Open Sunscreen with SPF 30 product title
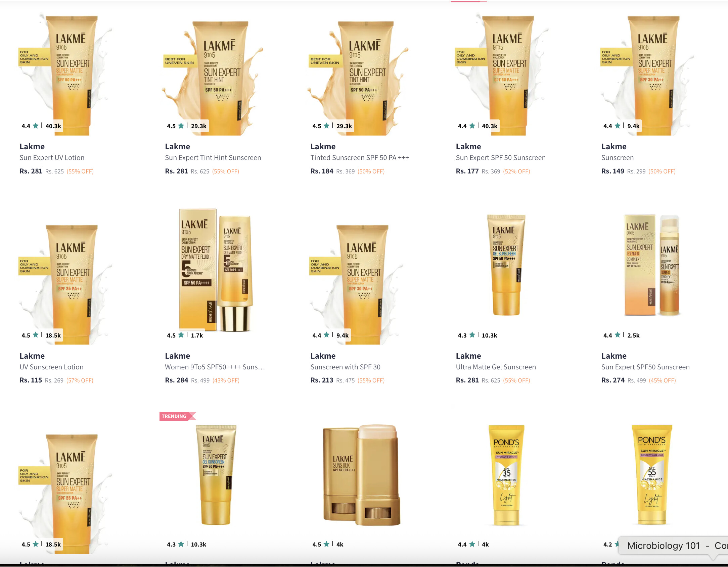The height and width of the screenshot is (567, 728). [345, 367]
